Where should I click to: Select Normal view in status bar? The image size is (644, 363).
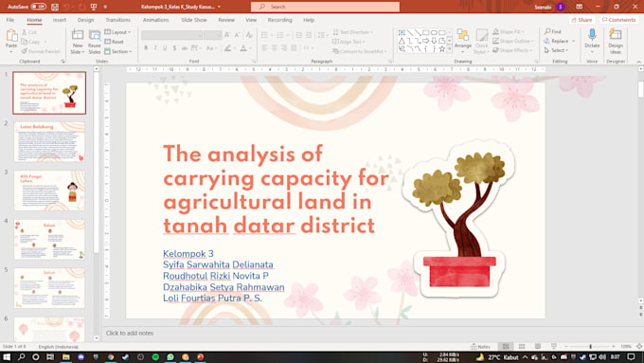click(506, 347)
